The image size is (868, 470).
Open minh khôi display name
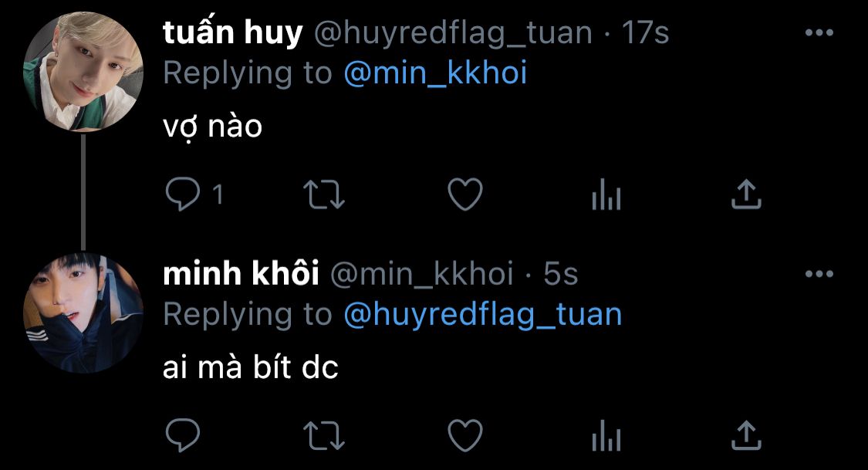point(241,274)
